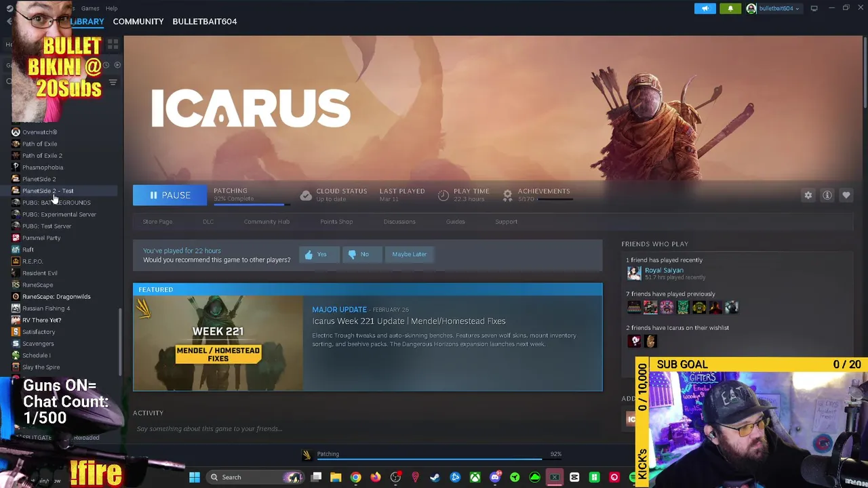Select Scavengers in the game list

38,344
